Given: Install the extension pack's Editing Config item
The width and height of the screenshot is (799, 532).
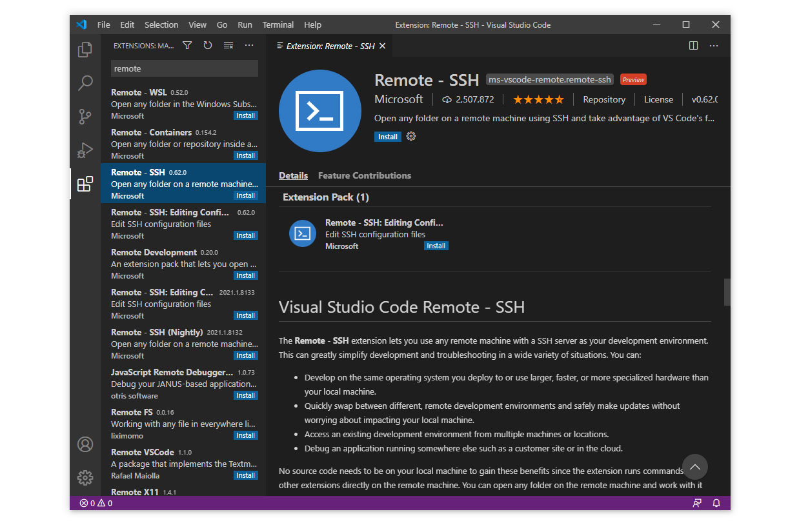Looking at the screenshot, I should [x=436, y=246].
